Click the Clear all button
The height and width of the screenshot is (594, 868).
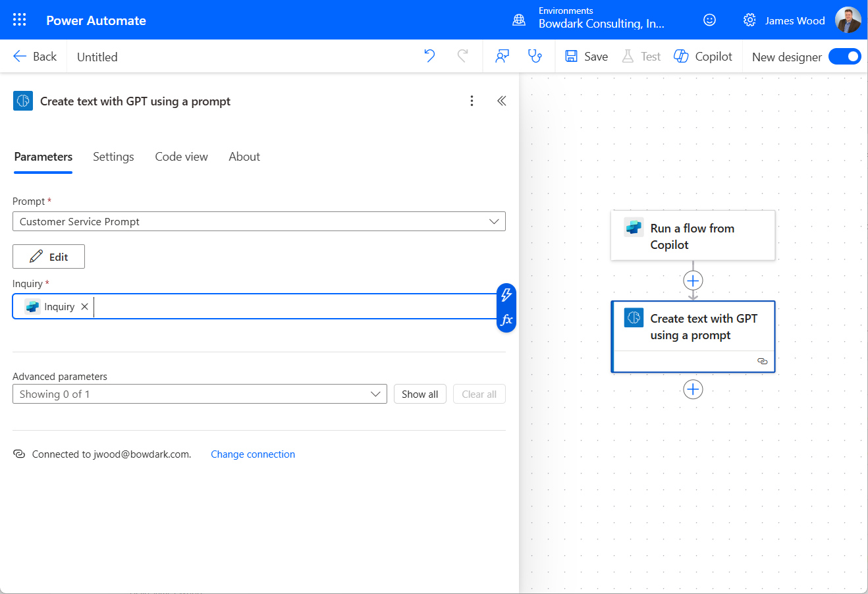479,394
